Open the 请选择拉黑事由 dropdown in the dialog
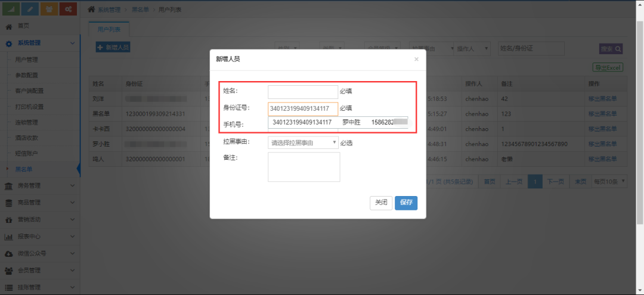 (x=303, y=143)
